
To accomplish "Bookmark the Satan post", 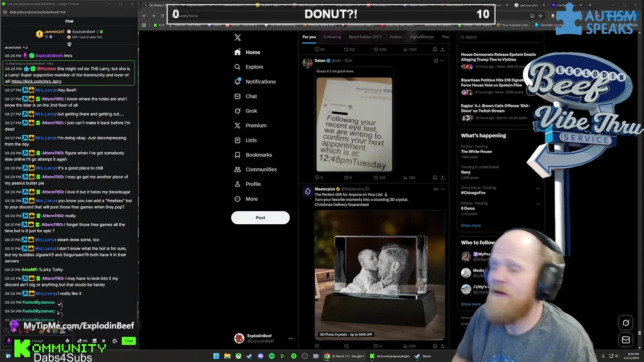I will click(435, 177).
